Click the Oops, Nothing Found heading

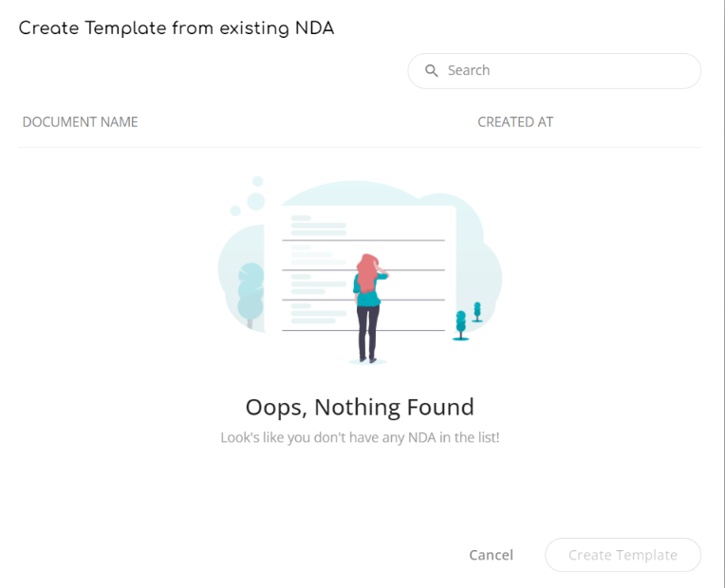(x=360, y=408)
